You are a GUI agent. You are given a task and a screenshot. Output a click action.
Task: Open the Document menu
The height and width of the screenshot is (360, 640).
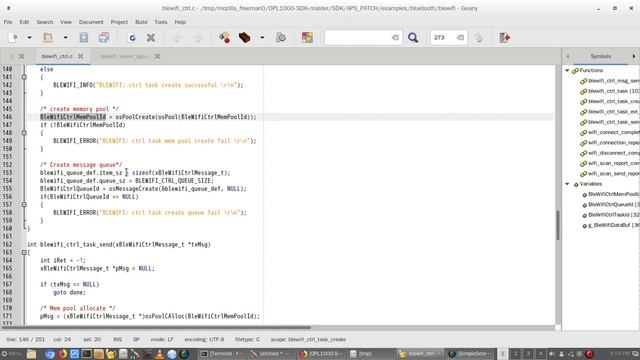pos(91,22)
